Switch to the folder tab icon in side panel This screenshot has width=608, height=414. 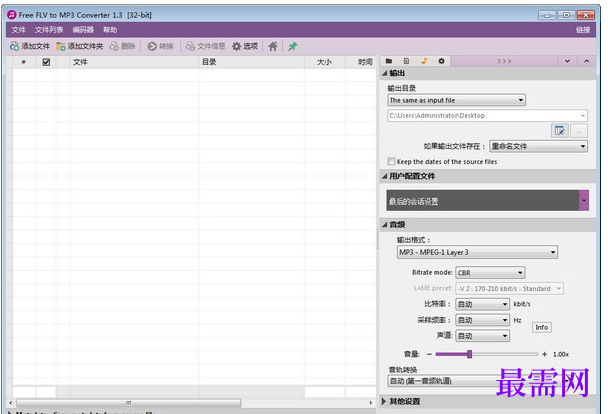coord(389,61)
